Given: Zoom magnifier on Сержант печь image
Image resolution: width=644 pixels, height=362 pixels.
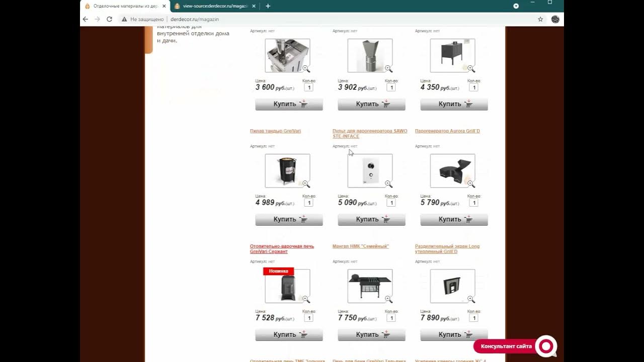Looking at the screenshot, I should (x=306, y=299).
